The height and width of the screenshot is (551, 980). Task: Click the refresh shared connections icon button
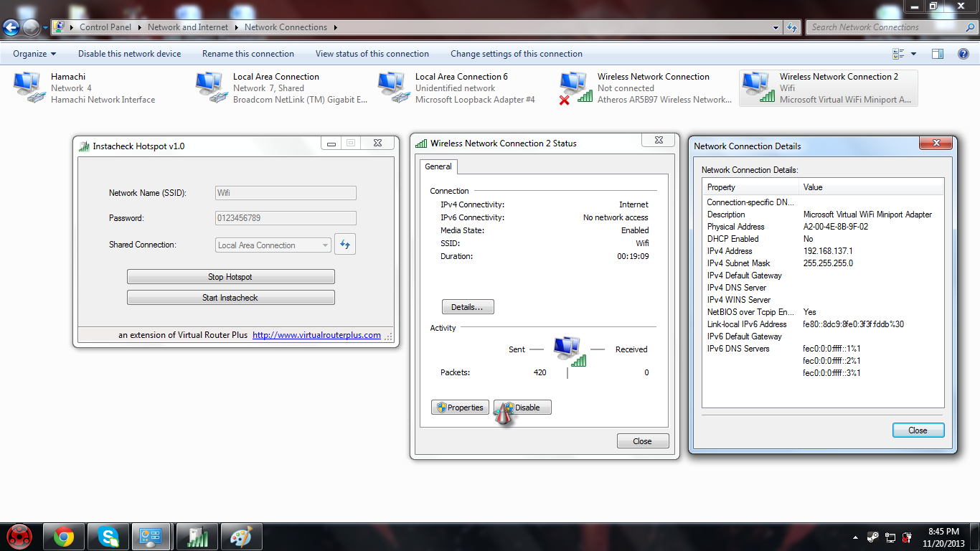tap(345, 245)
